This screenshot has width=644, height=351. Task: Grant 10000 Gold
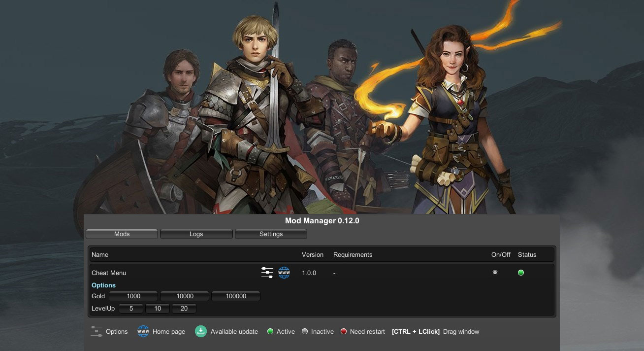[184, 296]
